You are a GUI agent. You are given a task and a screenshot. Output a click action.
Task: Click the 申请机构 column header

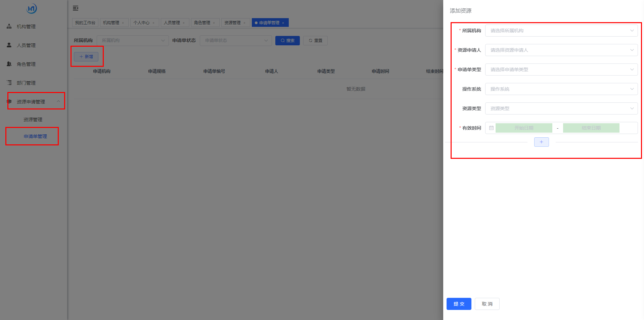pyautogui.click(x=102, y=71)
